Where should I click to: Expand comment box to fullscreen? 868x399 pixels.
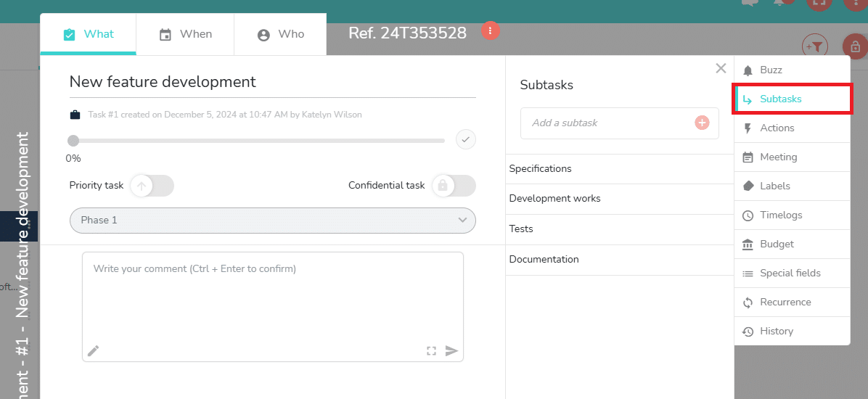click(x=431, y=351)
